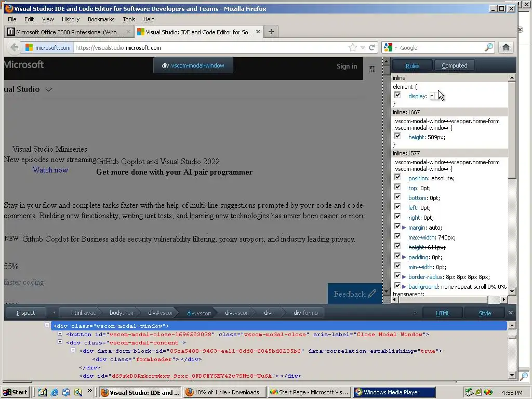
Task: Open the Bookmarks menu
Action: tap(101, 19)
